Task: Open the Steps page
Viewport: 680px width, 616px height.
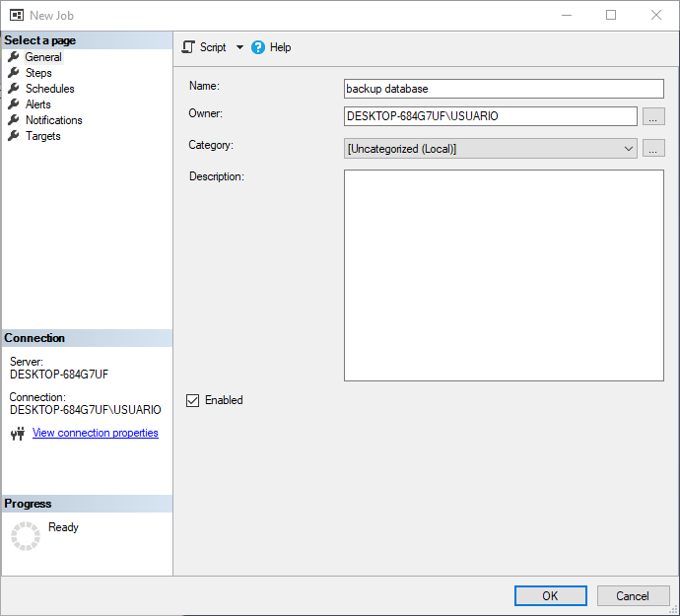Action: coord(38,73)
